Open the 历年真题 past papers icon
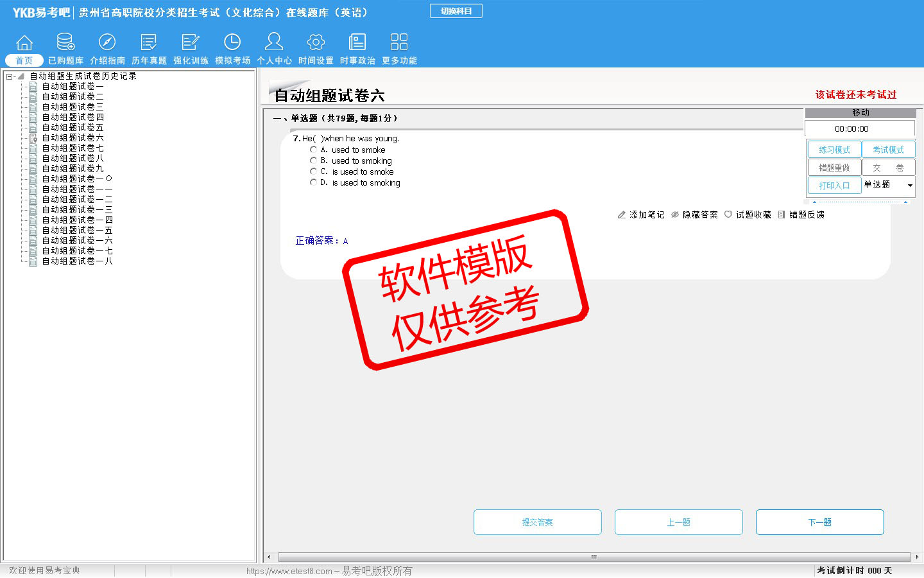The height and width of the screenshot is (578, 924). click(x=149, y=42)
